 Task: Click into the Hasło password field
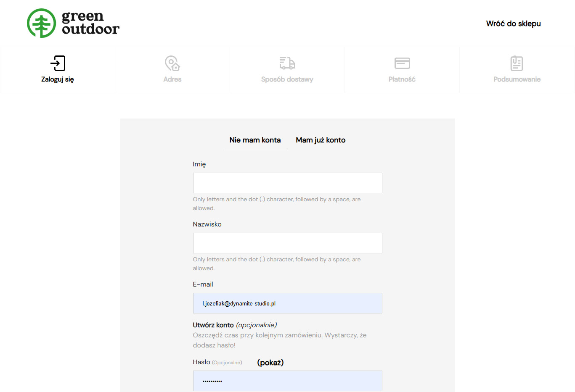pyautogui.click(x=287, y=381)
